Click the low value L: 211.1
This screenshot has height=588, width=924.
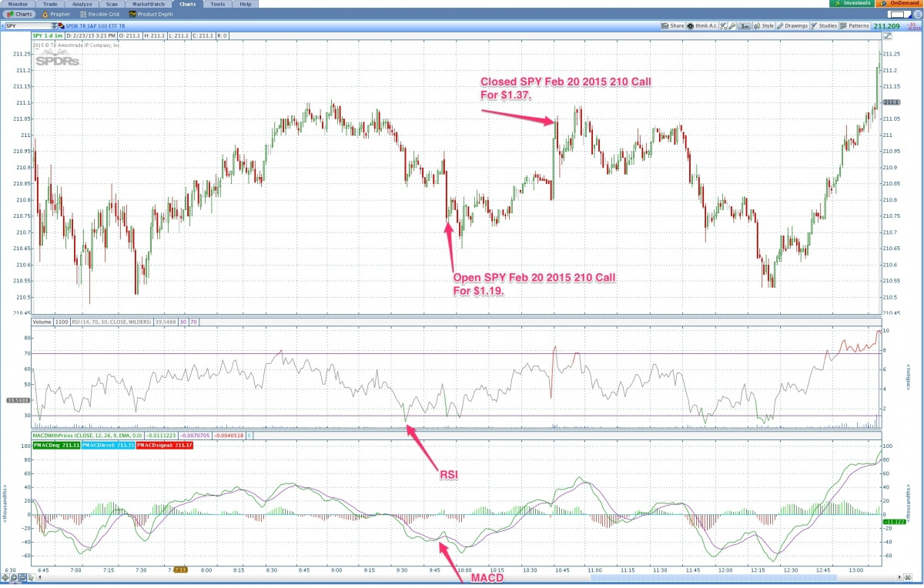click(x=179, y=35)
